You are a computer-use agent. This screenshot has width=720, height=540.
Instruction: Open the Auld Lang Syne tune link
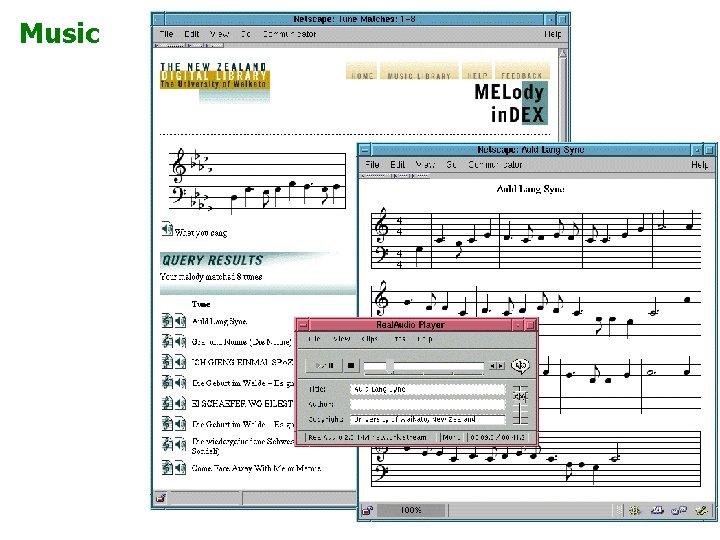coord(219,321)
